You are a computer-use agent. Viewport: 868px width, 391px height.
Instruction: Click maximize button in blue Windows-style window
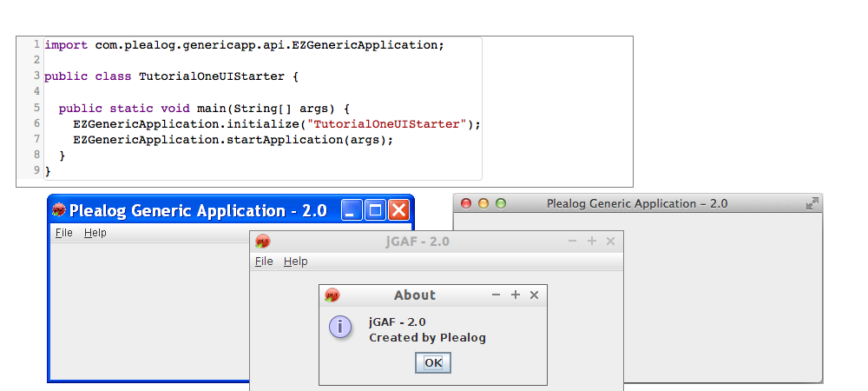(375, 210)
